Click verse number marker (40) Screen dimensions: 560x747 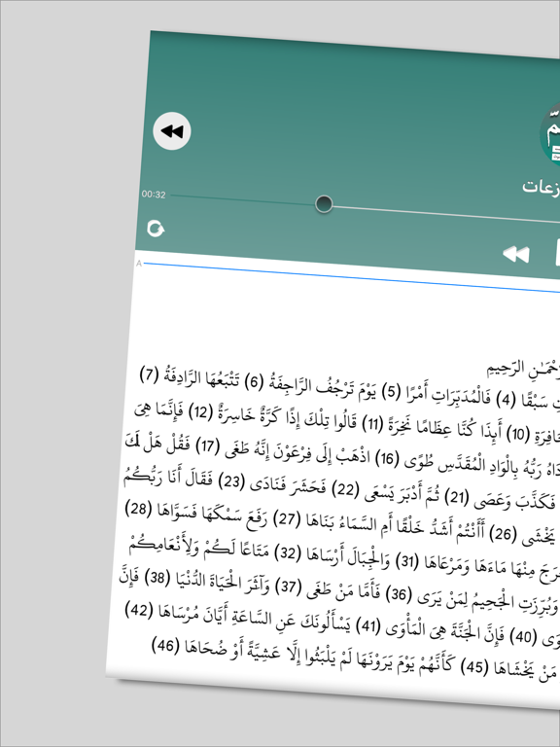[x=523, y=637]
